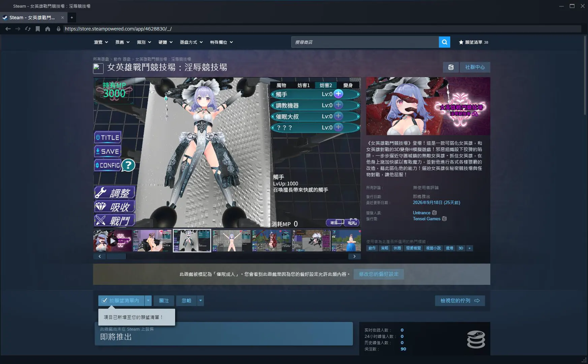Click the plus icon to add a tag
This screenshot has height=364, width=588.
pos(469,248)
